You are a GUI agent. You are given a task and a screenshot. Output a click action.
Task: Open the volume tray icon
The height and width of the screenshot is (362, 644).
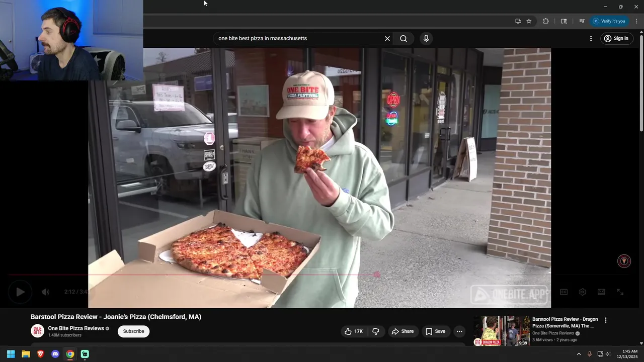(x=608, y=354)
